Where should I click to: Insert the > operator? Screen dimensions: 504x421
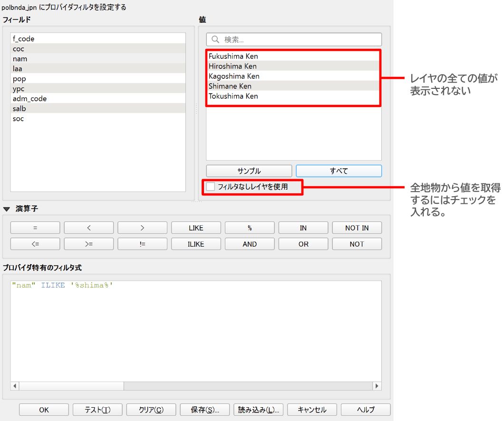pos(142,228)
